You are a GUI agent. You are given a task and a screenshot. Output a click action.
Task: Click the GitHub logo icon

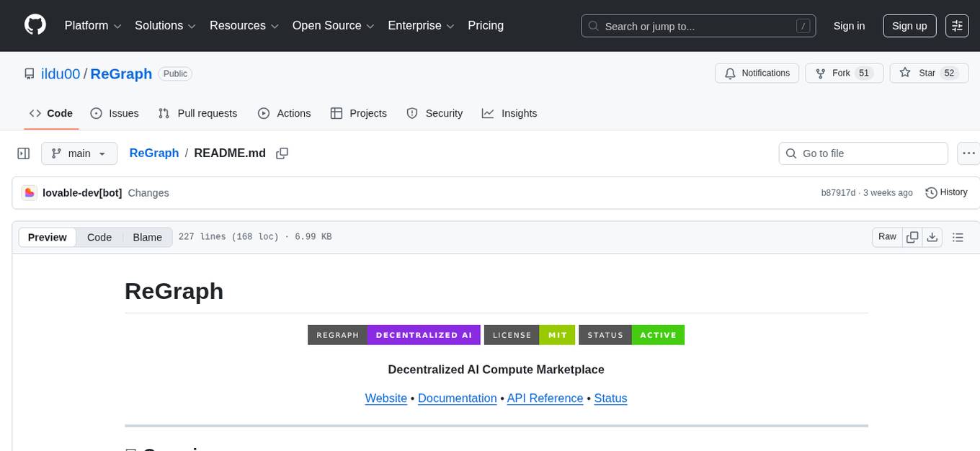(35, 25)
